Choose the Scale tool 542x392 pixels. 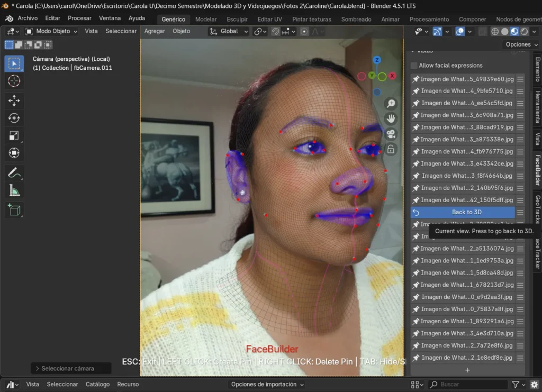click(14, 135)
